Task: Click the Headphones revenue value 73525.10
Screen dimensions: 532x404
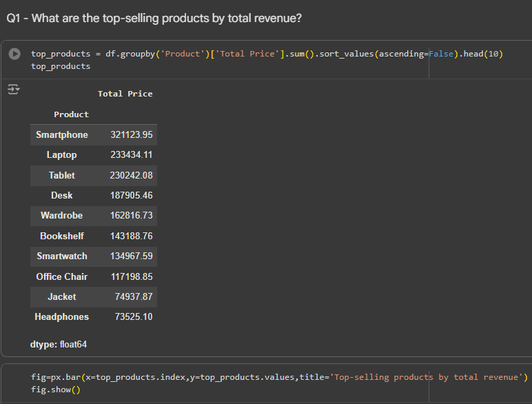Action: [x=133, y=317]
